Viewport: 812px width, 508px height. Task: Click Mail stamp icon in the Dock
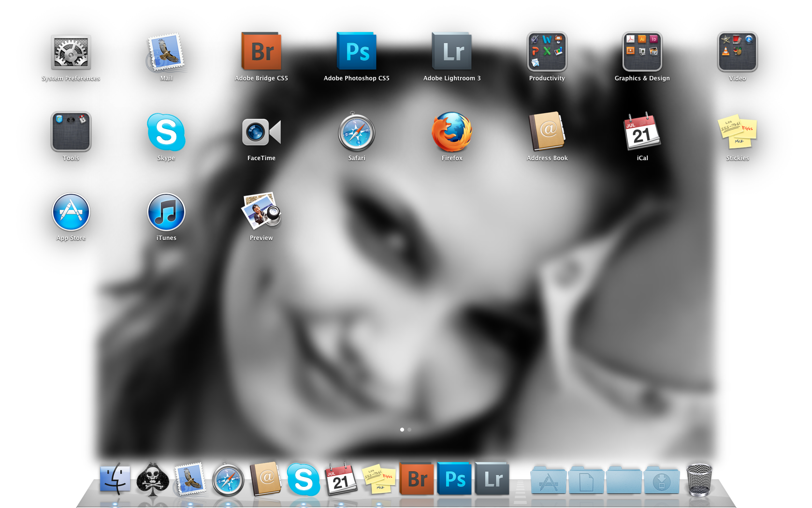[x=189, y=479]
